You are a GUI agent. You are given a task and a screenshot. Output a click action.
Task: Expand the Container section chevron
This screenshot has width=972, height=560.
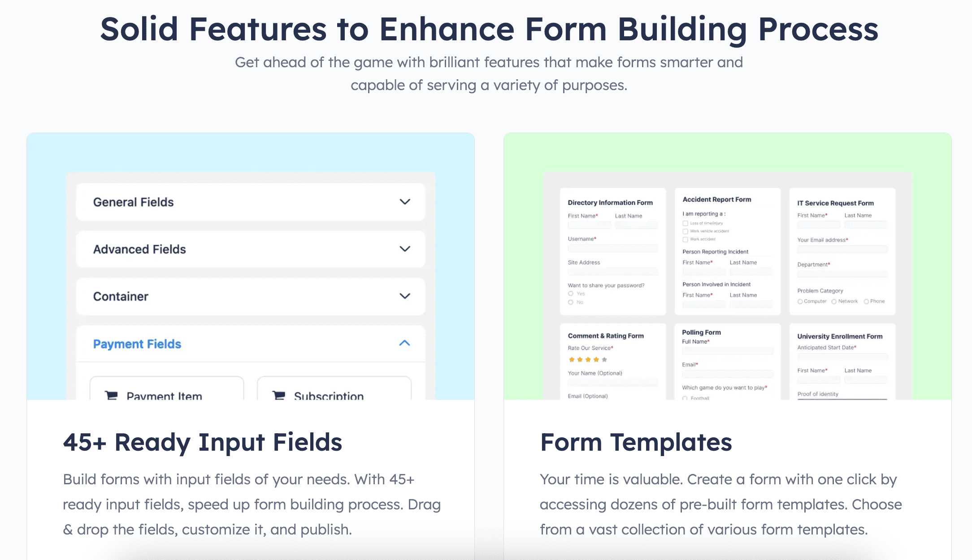pos(405,296)
